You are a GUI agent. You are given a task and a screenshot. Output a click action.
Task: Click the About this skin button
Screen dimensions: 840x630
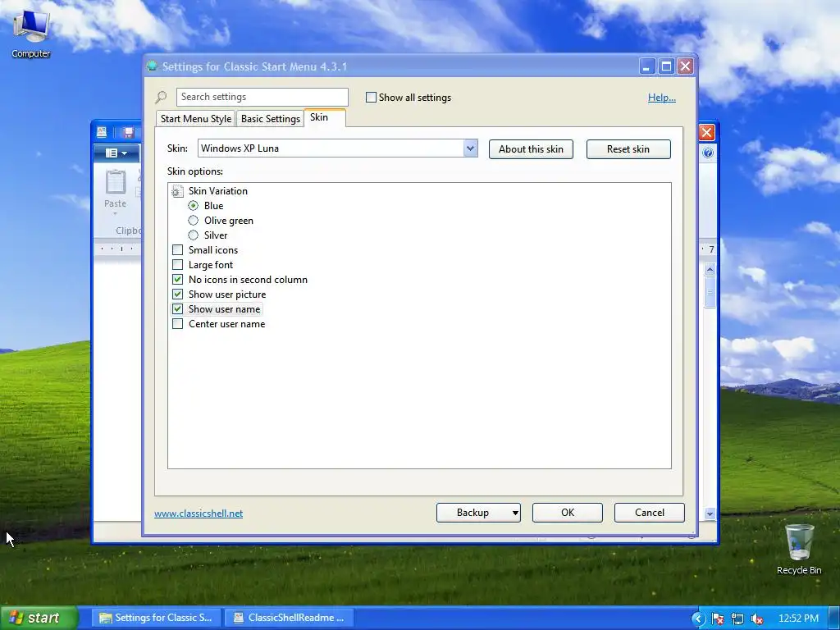[x=531, y=149]
